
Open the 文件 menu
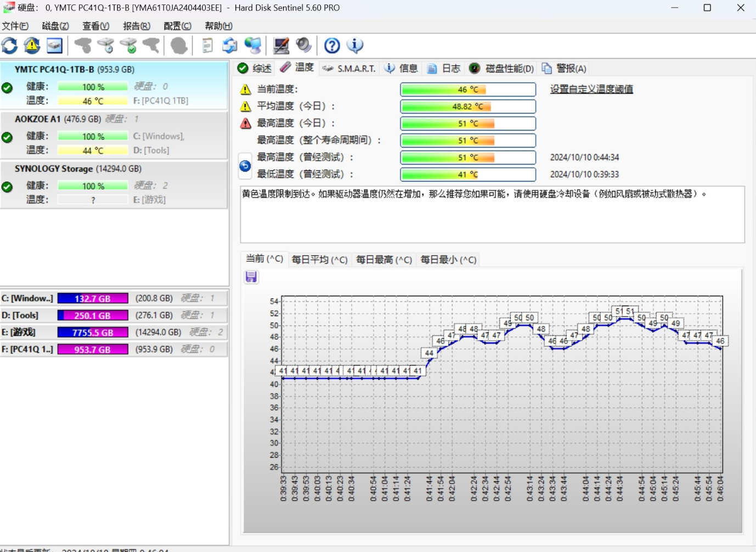click(x=15, y=26)
